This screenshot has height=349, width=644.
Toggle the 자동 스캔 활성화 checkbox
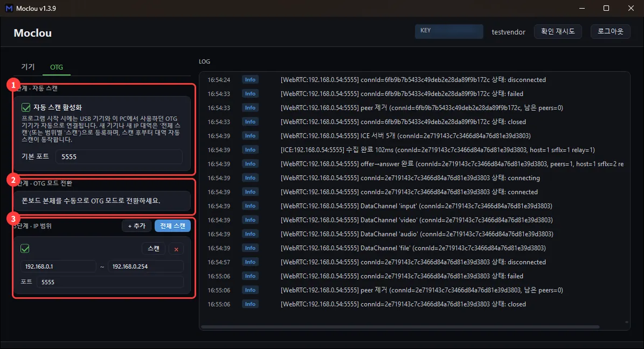(x=26, y=108)
